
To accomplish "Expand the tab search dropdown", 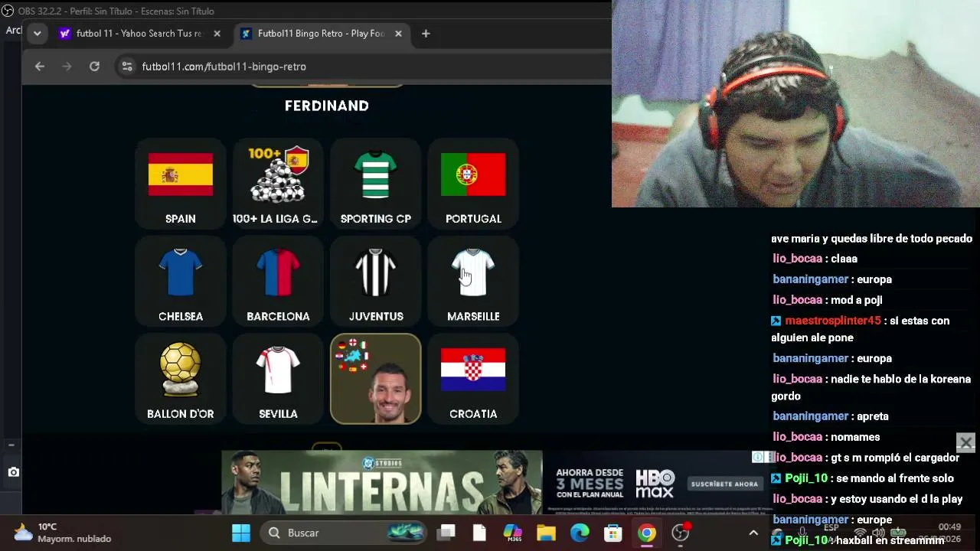I will [x=37, y=34].
